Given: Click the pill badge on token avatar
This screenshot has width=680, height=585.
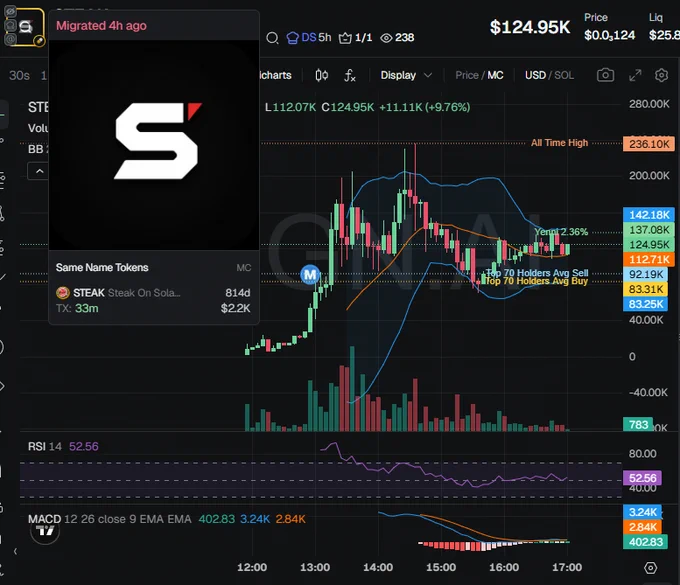Looking at the screenshot, I should (x=39, y=41).
